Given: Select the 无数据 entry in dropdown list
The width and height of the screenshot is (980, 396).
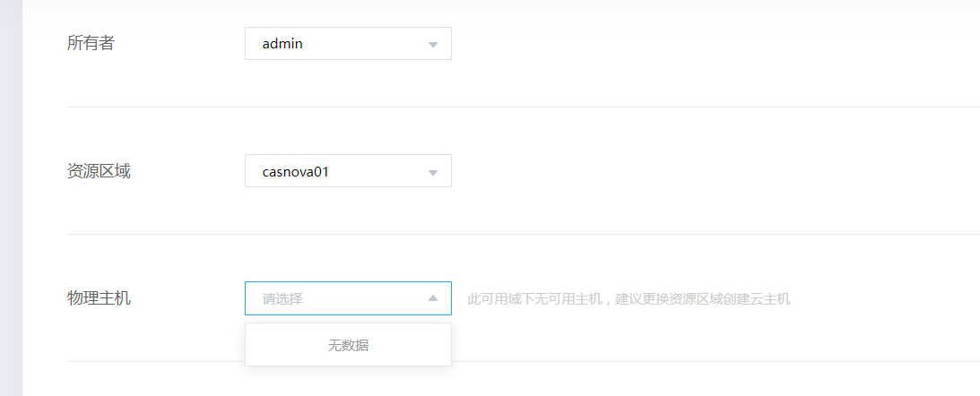Looking at the screenshot, I should coord(348,346).
